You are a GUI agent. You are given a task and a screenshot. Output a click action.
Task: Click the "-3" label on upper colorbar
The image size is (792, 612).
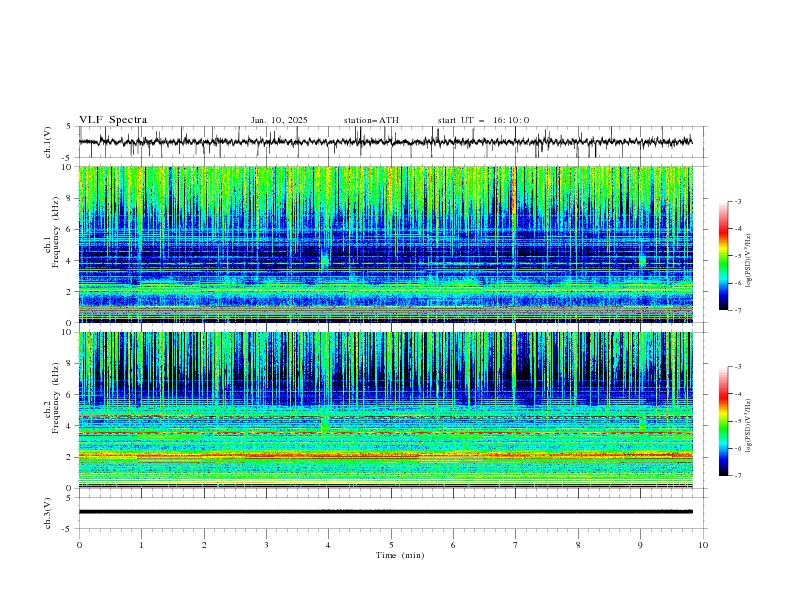pyautogui.click(x=737, y=201)
